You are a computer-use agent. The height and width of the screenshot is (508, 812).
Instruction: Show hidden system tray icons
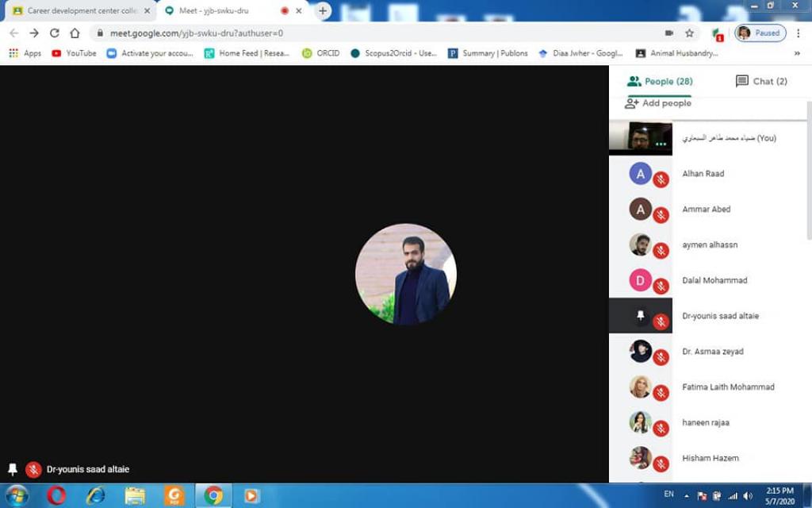coord(687,496)
